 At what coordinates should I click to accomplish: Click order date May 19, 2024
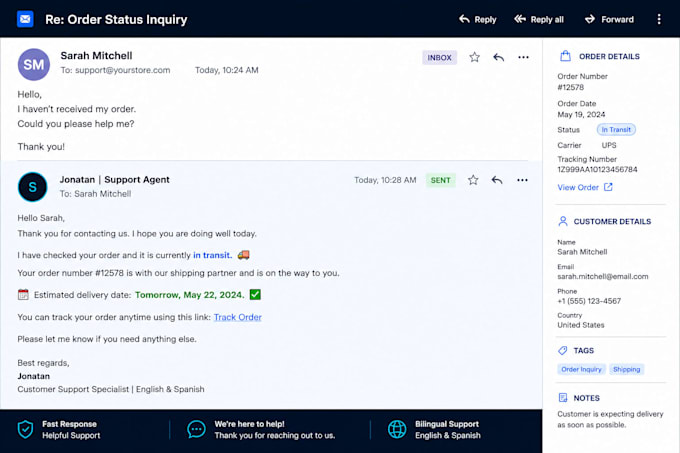click(x=581, y=114)
